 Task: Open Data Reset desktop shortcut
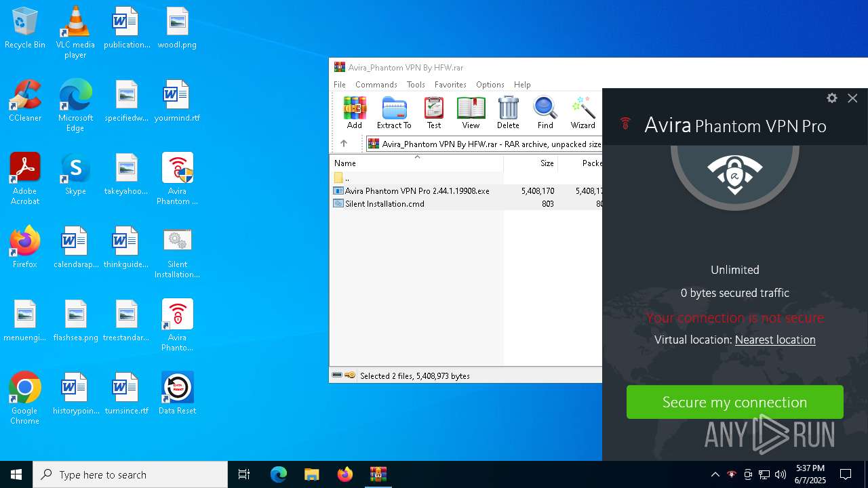177,393
